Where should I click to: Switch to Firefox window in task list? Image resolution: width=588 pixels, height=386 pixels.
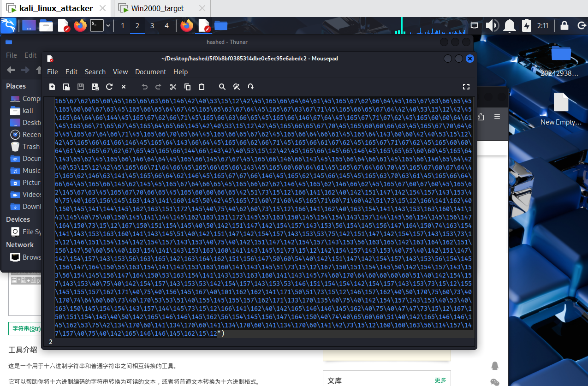[187, 25]
